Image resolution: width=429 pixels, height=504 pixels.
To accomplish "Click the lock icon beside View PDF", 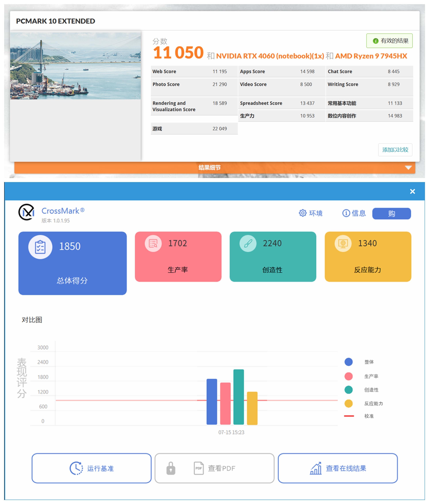I will tap(171, 468).
